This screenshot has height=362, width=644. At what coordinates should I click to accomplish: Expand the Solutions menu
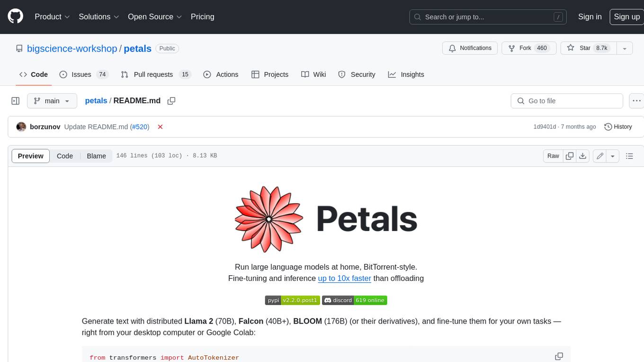coord(98,17)
